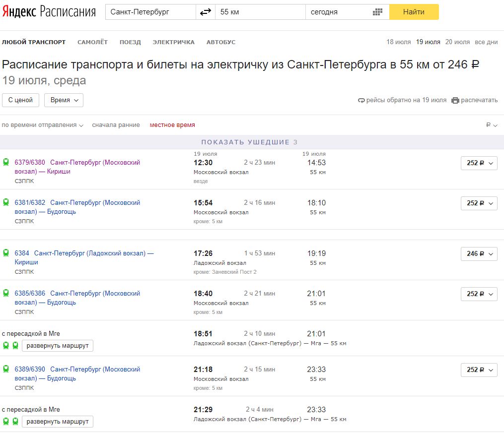Viewport: 504px width, 433px height.
Task: Switch to the Электричка transport tab
Action: tap(173, 42)
